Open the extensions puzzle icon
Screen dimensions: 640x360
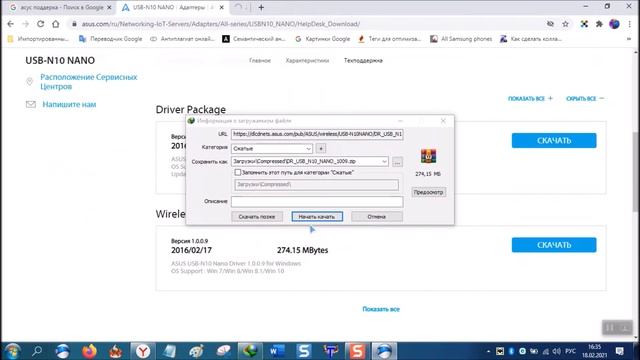click(599, 24)
